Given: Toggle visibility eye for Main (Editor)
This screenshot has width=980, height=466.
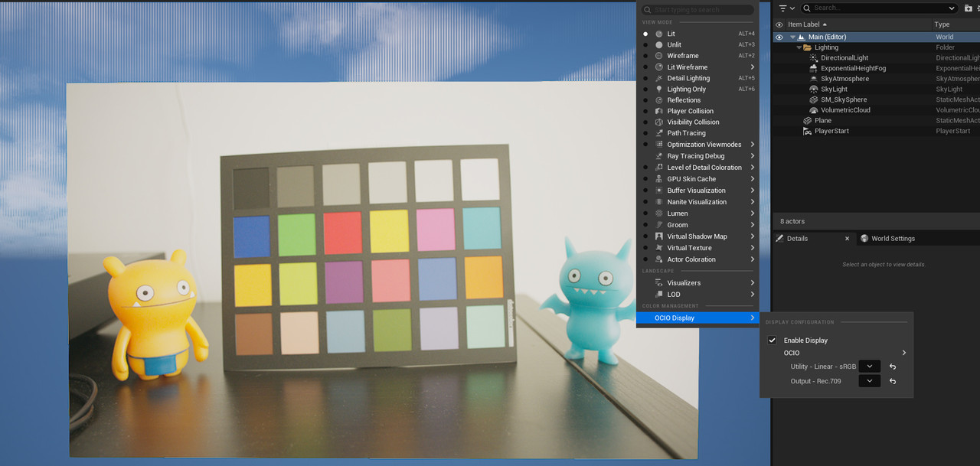Looking at the screenshot, I should [779, 37].
